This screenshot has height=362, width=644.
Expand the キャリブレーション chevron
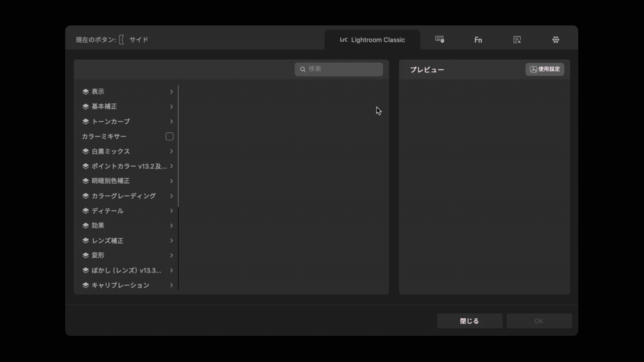click(x=171, y=285)
